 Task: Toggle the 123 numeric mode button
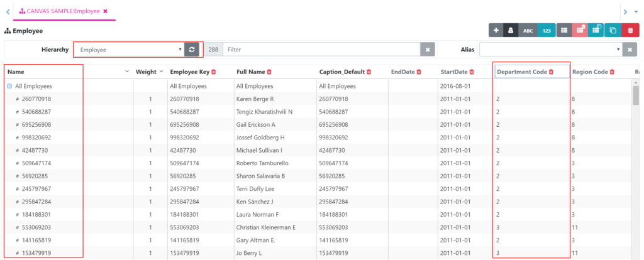(x=547, y=30)
